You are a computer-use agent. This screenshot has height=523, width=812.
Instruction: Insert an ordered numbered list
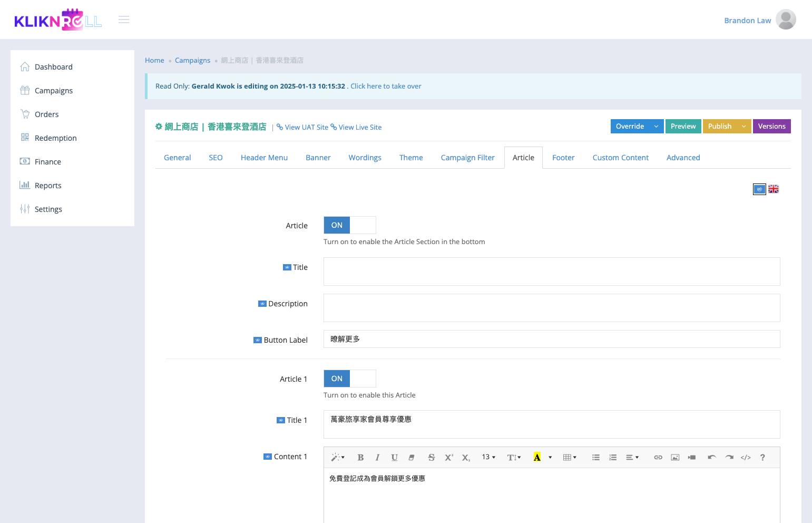tap(613, 458)
